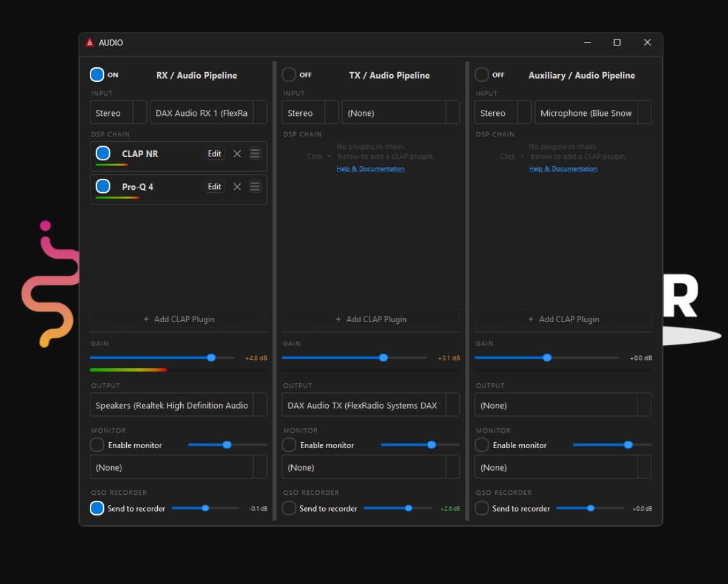Click the +0.0 dB Auxiliary gain value

(641, 358)
